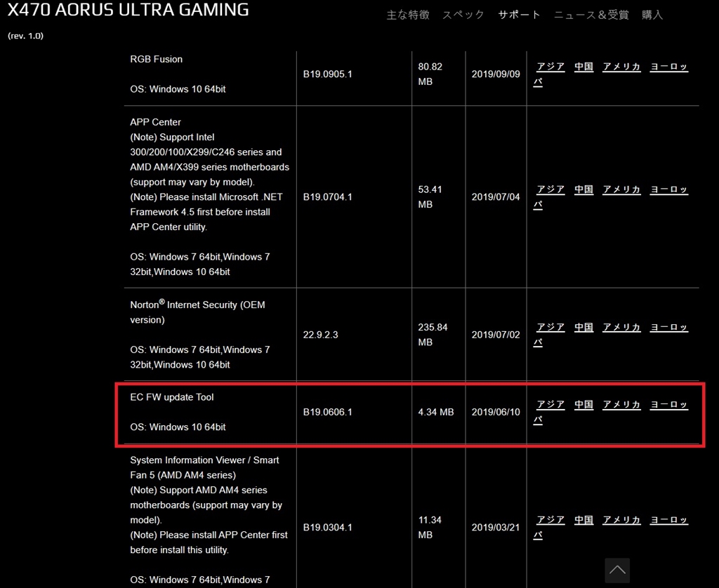719x588 pixels.
Task: Select the date 2019/09/09
Action: pos(496,74)
